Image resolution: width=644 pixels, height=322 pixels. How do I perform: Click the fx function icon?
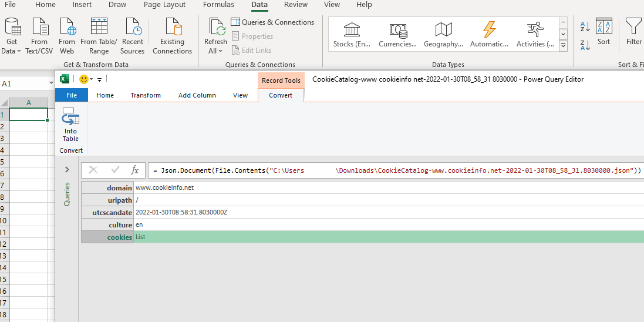click(x=134, y=170)
